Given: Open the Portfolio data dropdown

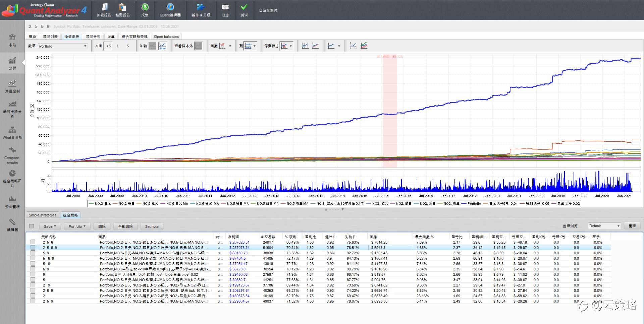Looking at the screenshot, I should tap(63, 46).
